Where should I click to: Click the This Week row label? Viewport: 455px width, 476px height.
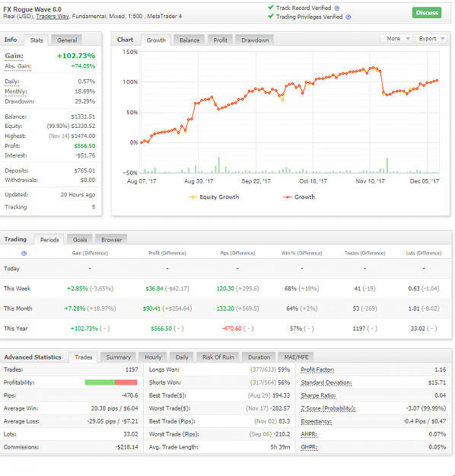(17, 289)
